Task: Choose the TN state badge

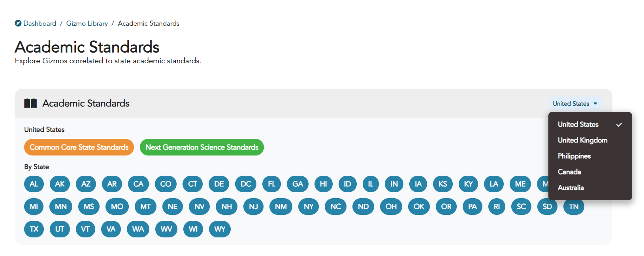Action: (x=574, y=207)
